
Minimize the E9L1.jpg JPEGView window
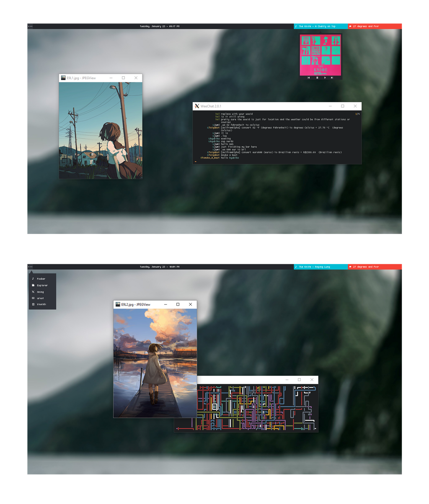111,78
